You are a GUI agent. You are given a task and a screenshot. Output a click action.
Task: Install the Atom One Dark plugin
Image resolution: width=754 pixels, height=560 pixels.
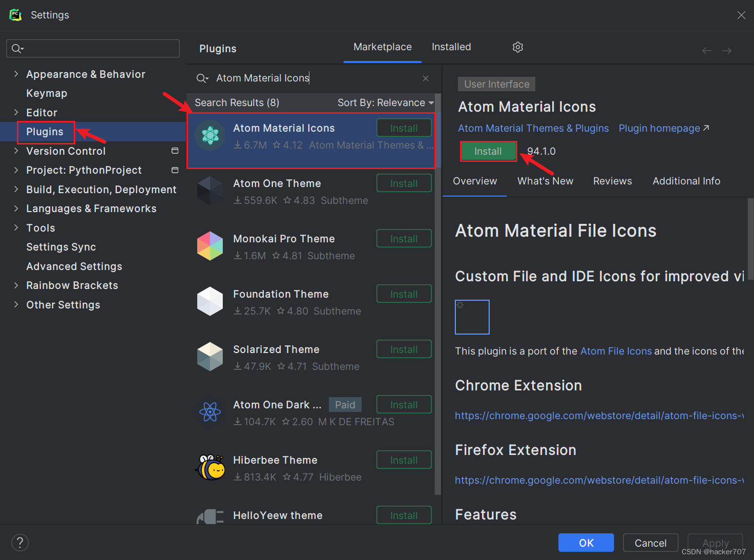point(404,405)
